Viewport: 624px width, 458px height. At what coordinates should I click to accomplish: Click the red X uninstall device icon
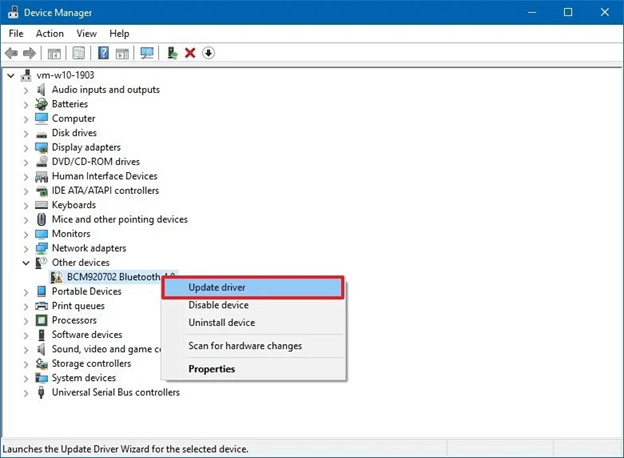pyautogui.click(x=190, y=53)
